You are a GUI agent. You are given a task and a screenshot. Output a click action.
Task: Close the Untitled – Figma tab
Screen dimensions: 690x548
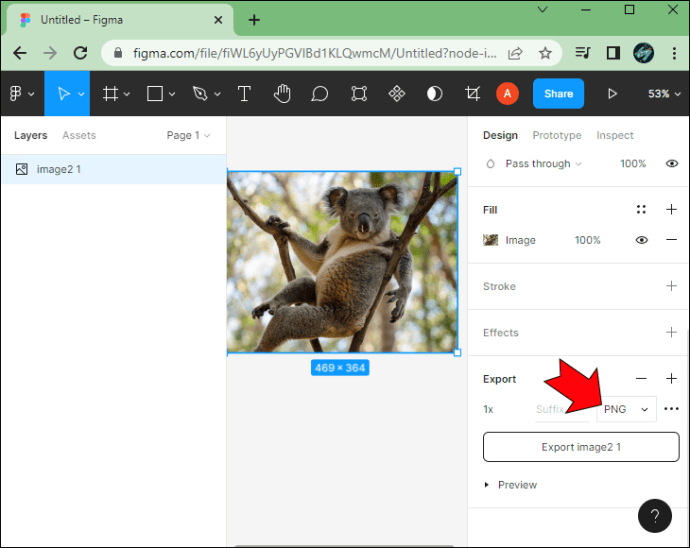tap(218, 20)
